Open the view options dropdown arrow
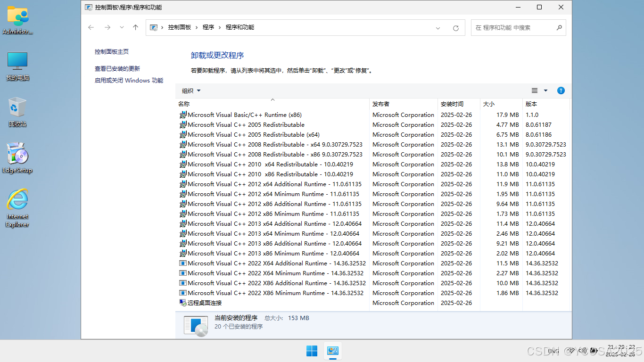The image size is (644, 362). (546, 90)
